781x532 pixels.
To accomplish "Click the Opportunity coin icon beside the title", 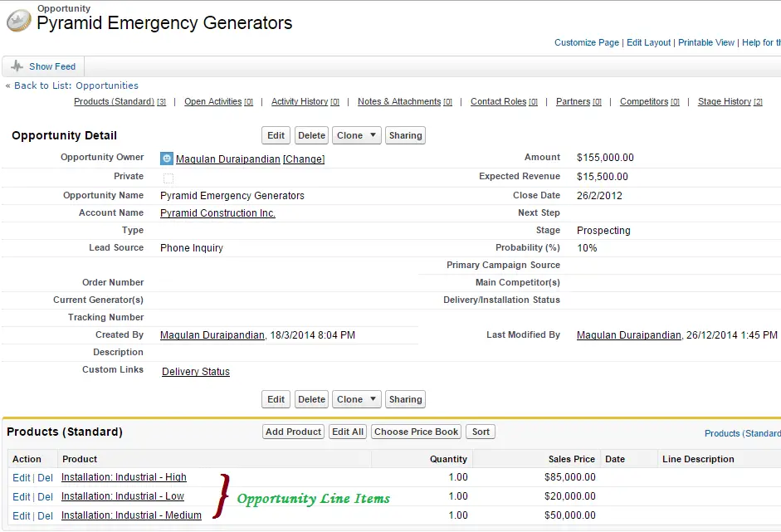I will [19, 21].
